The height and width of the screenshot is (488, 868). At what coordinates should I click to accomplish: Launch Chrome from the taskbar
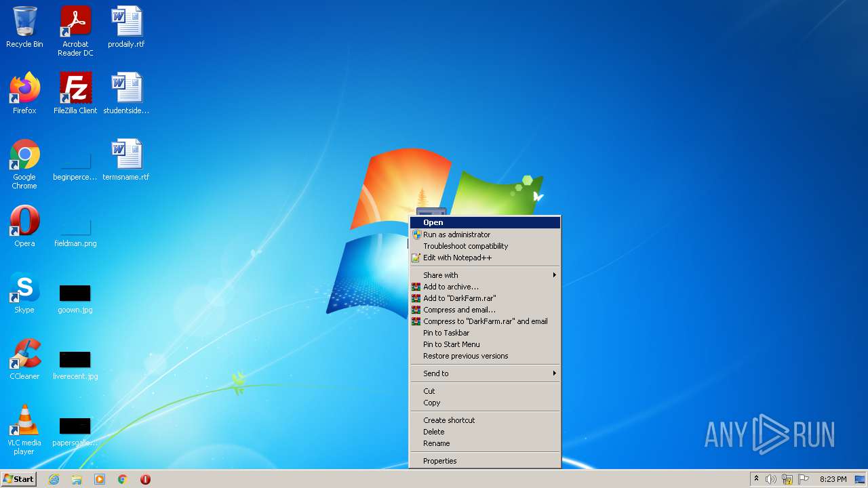coord(123,479)
